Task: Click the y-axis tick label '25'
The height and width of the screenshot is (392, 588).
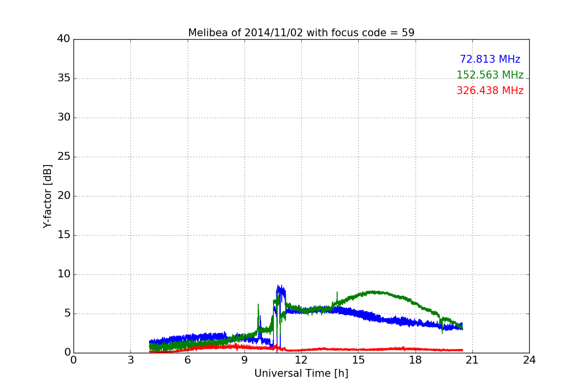Action: coord(64,157)
